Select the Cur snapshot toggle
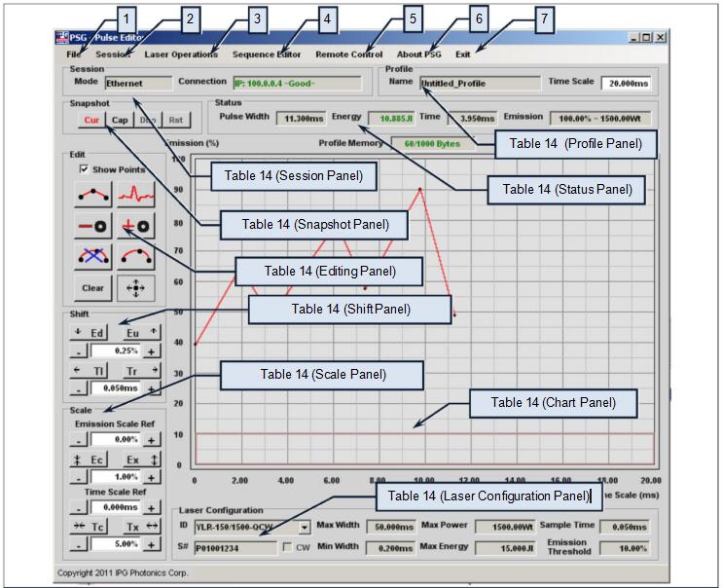The height and width of the screenshot is (588, 722). pos(90,120)
